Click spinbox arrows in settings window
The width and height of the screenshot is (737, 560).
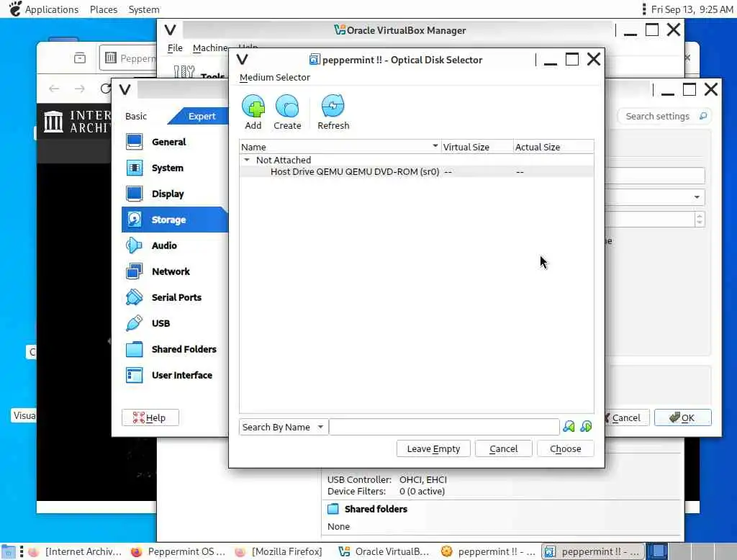tap(700, 219)
